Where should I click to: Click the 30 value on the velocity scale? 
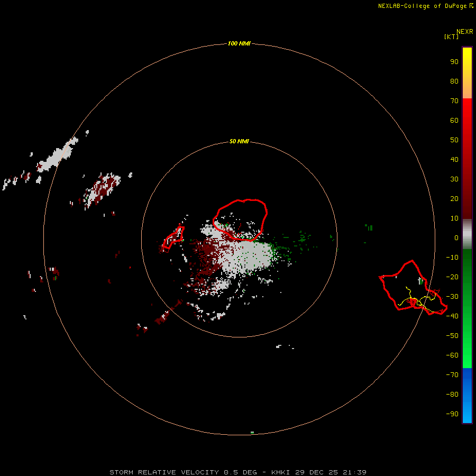click(454, 179)
